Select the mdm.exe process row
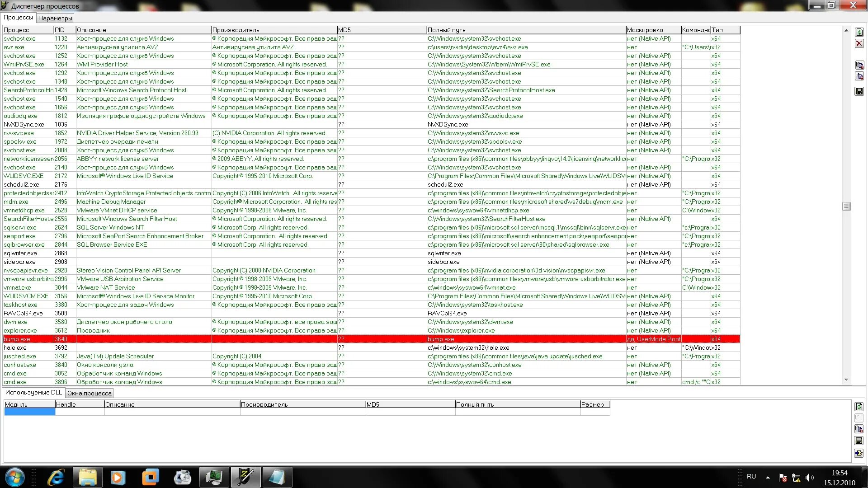The image size is (868, 488). point(371,202)
